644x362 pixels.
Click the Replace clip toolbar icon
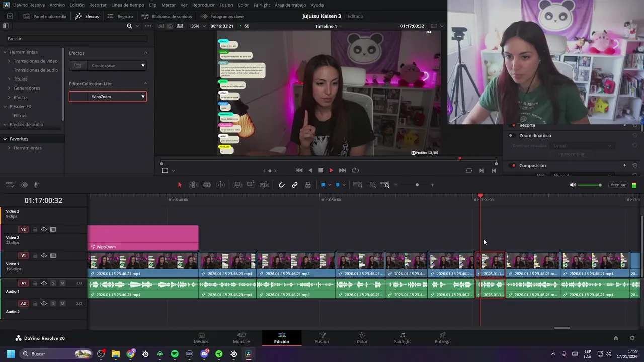pos(264,185)
